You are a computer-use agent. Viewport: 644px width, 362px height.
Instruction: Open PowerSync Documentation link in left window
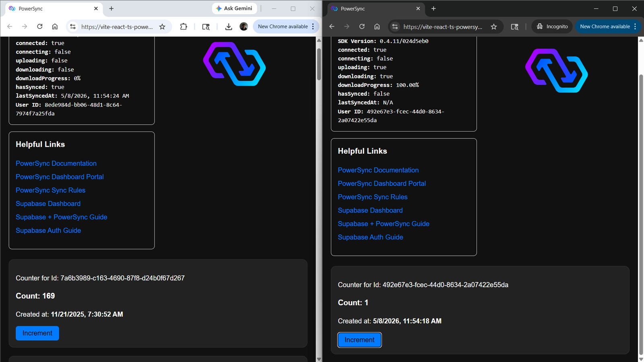[56, 163]
